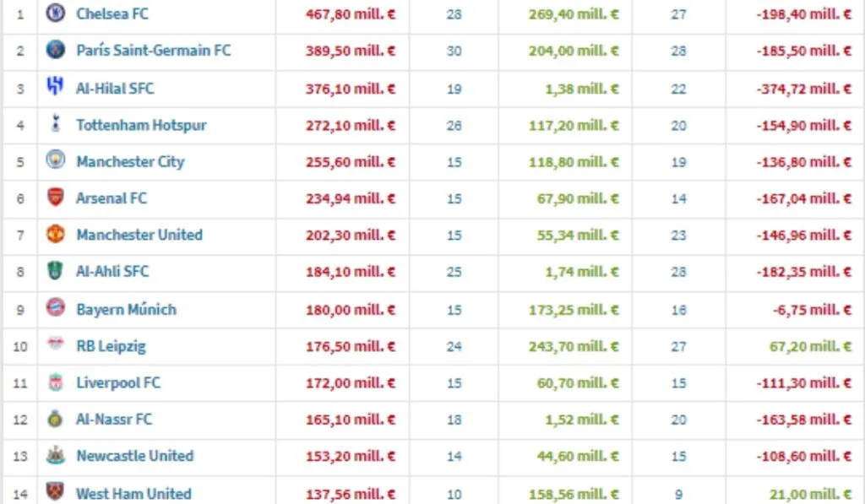
Task: Click the Liverpool FC badge
Action: pos(55,382)
